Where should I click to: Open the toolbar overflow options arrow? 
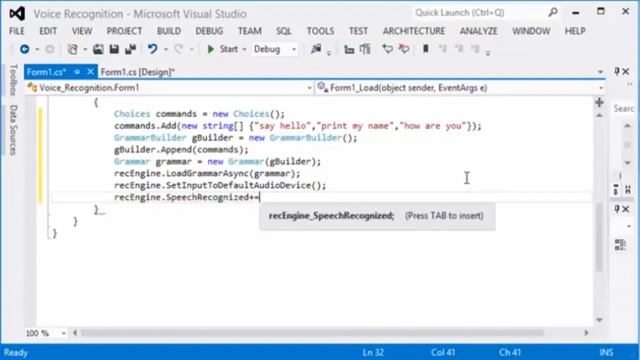point(488,53)
